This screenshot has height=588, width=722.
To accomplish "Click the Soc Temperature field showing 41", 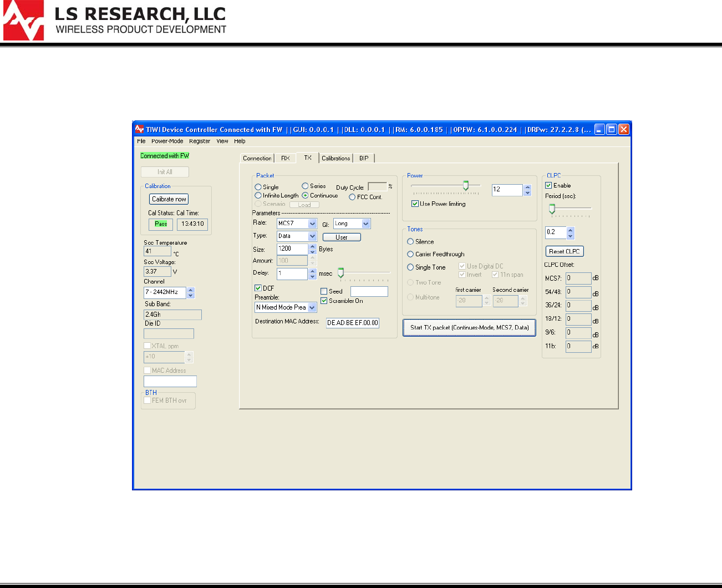I will coord(157,251).
